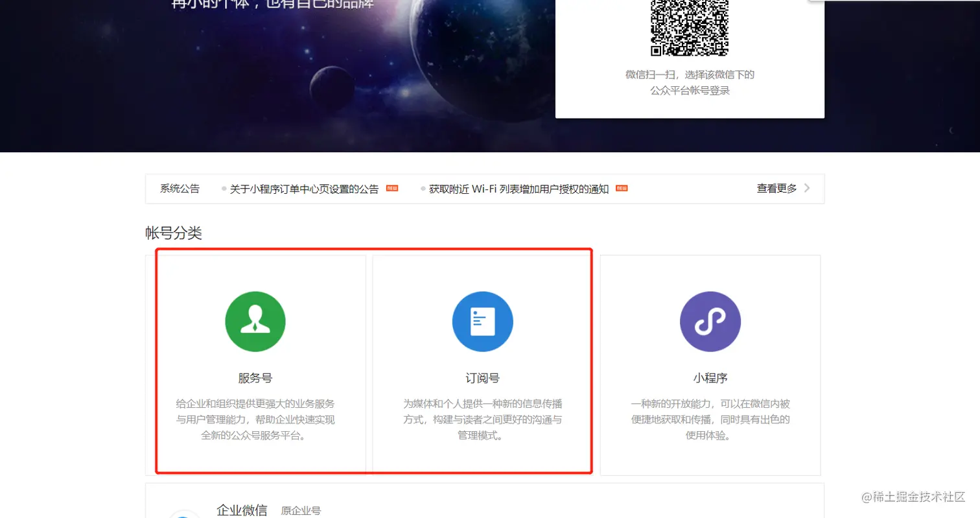
Task: Open the 获取附近 Wi-Fi 列表增加用户授权的通知 notice
Action: (519, 189)
